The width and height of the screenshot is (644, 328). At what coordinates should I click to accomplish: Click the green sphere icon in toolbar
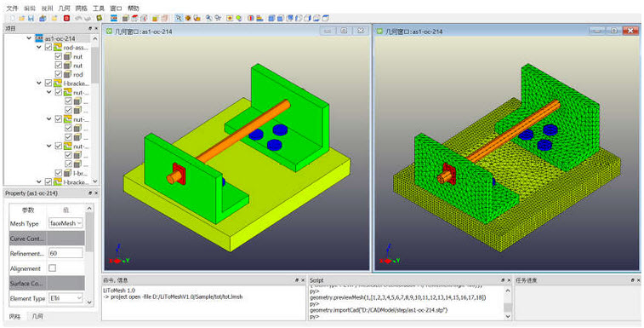click(239, 18)
